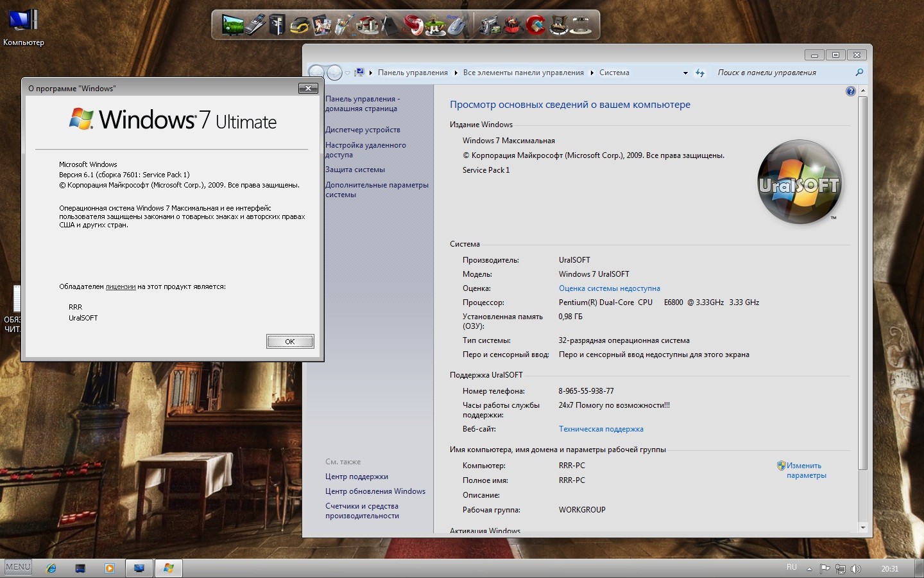924x578 pixels.
Task: Click the Back button in System window
Action: click(x=316, y=73)
